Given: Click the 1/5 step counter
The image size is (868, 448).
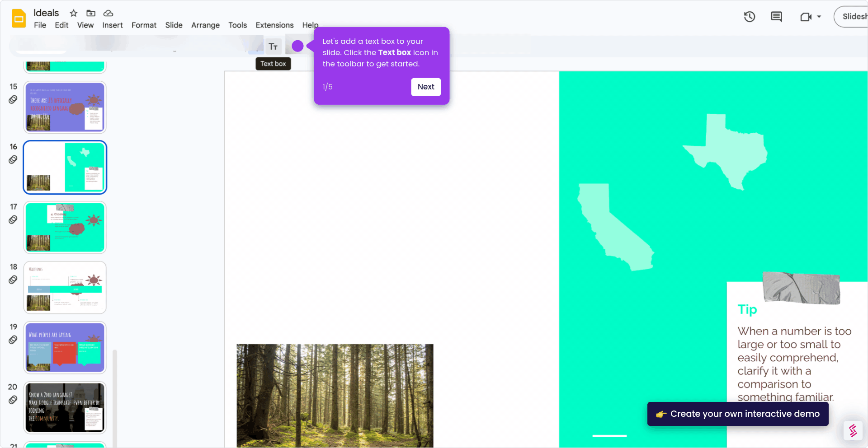Looking at the screenshot, I should coord(327,87).
